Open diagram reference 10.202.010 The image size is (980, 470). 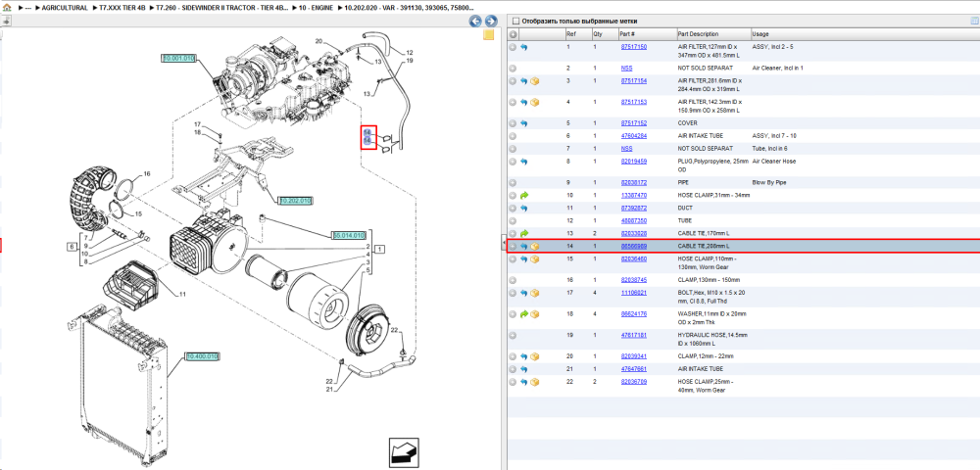coord(296,201)
